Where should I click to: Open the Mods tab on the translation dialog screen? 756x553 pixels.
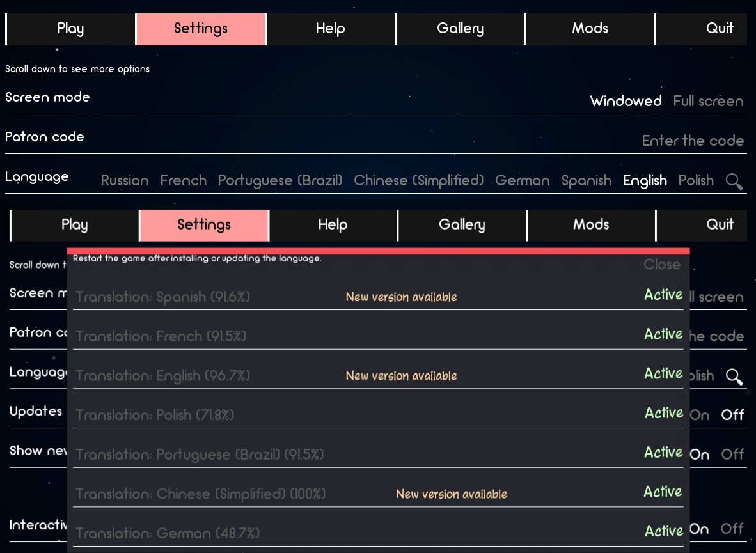point(590,225)
